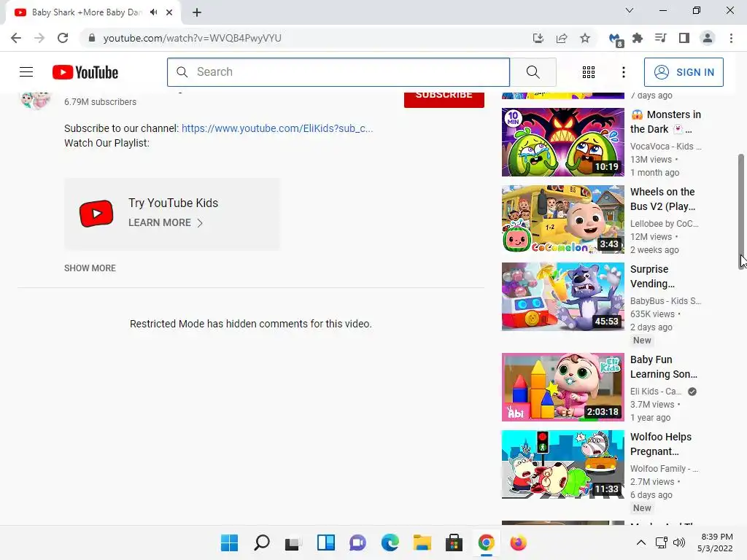Image resolution: width=747 pixels, height=560 pixels.
Task: Open the extension with badge 8
Action: (x=615, y=39)
